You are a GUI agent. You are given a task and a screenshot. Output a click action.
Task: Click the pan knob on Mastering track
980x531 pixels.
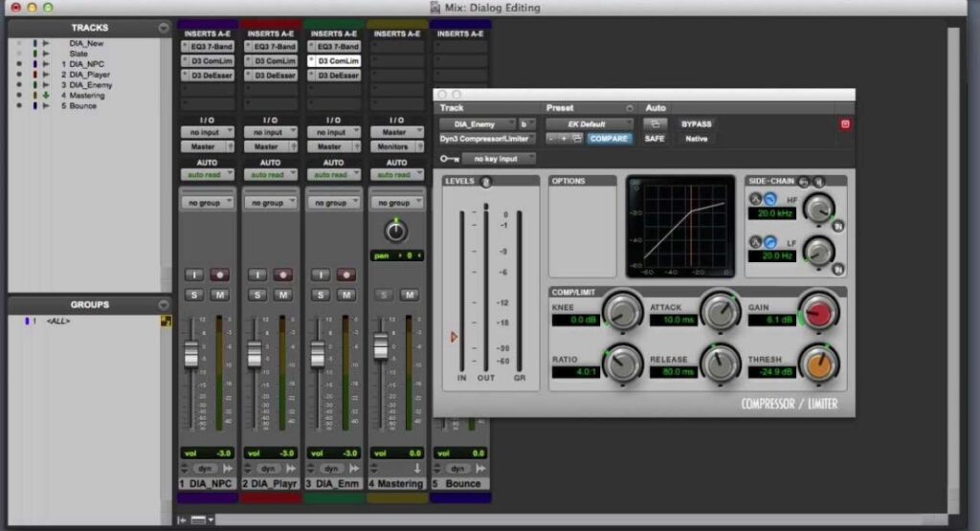pyautogui.click(x=395, y=231)
